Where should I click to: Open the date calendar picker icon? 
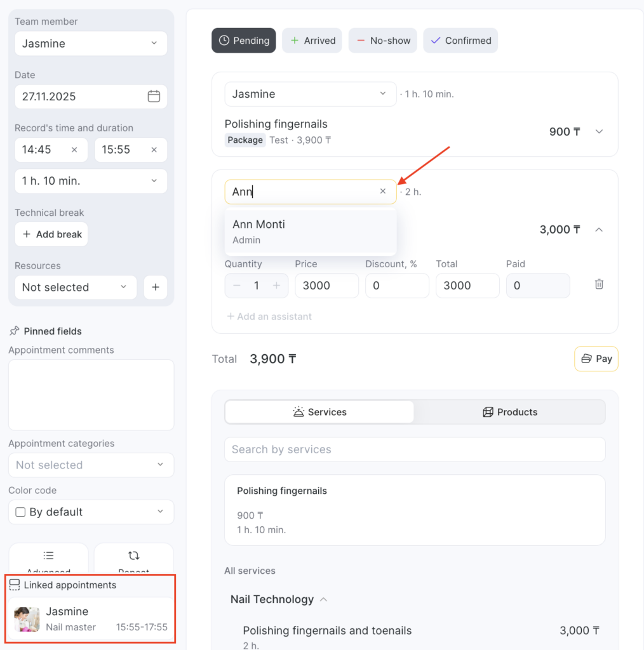pos(154,96)
